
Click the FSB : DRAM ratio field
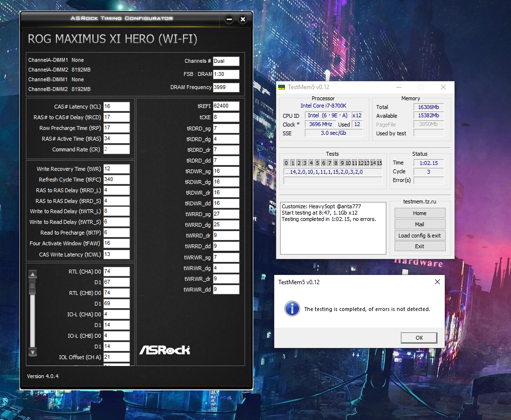coord(226,74)
